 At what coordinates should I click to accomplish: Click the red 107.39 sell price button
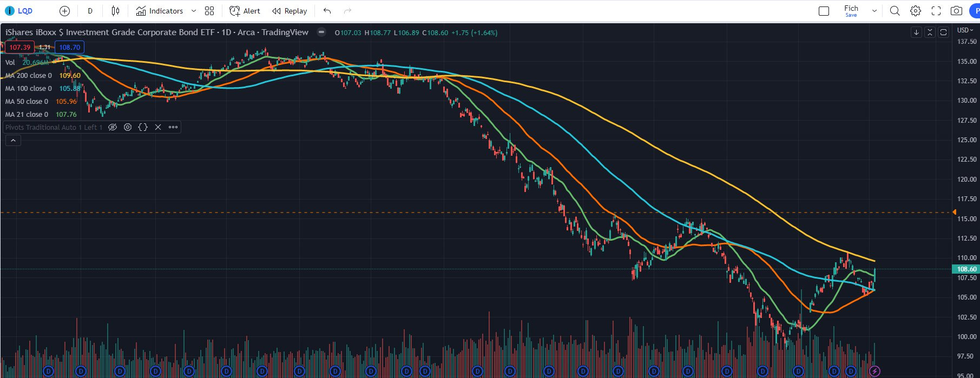[x=19, y=48]
